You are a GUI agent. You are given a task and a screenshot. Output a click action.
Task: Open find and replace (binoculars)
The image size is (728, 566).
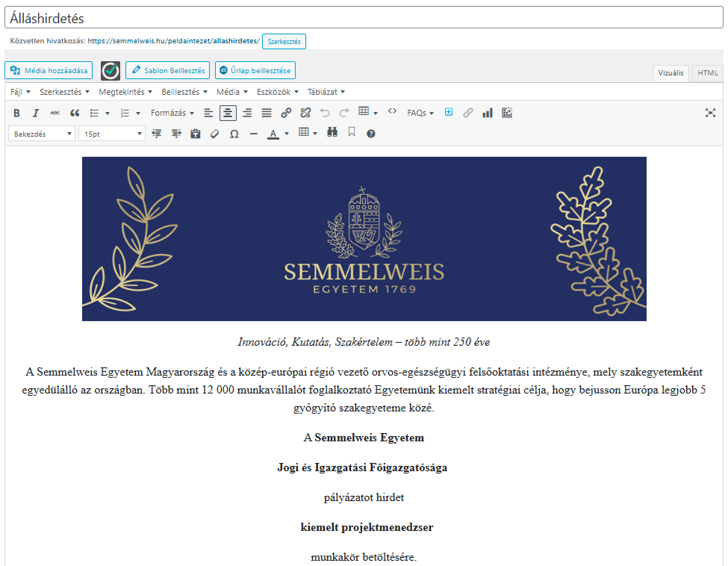332,133
